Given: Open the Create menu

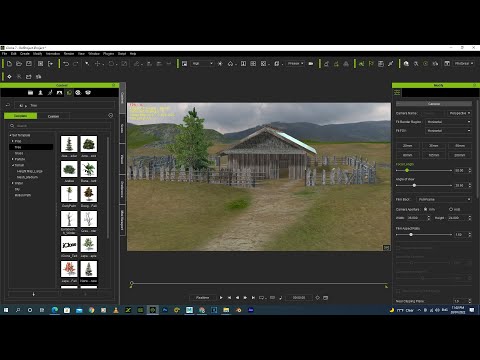Looking at the screenshot, I should pos(25,54).
